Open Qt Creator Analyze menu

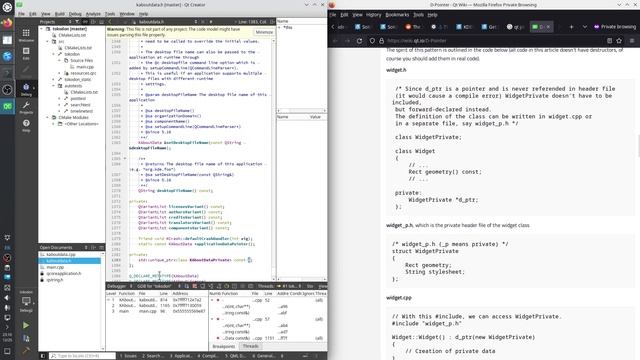[x=93, y=14]
